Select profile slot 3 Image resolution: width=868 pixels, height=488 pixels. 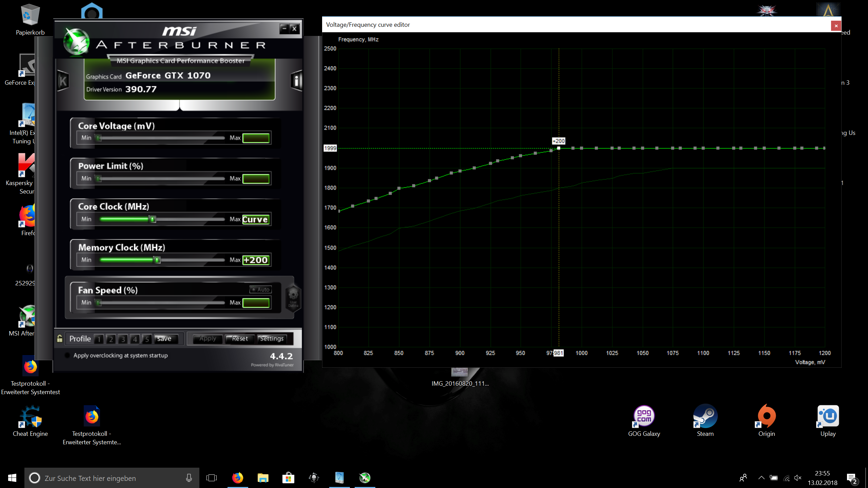[x=123, y=339]
